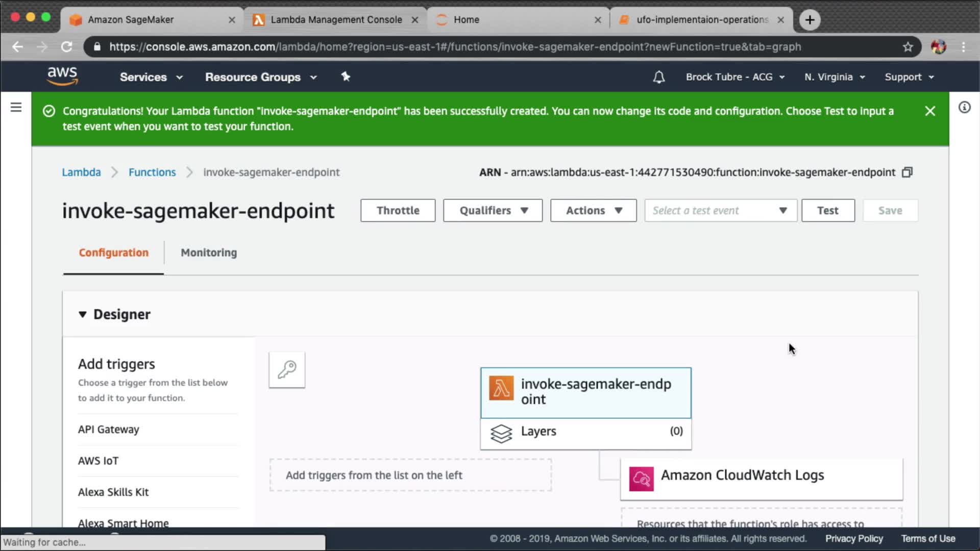Select the Layers box in Designer
The width and height of the screenshot is (980, 551).
[585, 433]
